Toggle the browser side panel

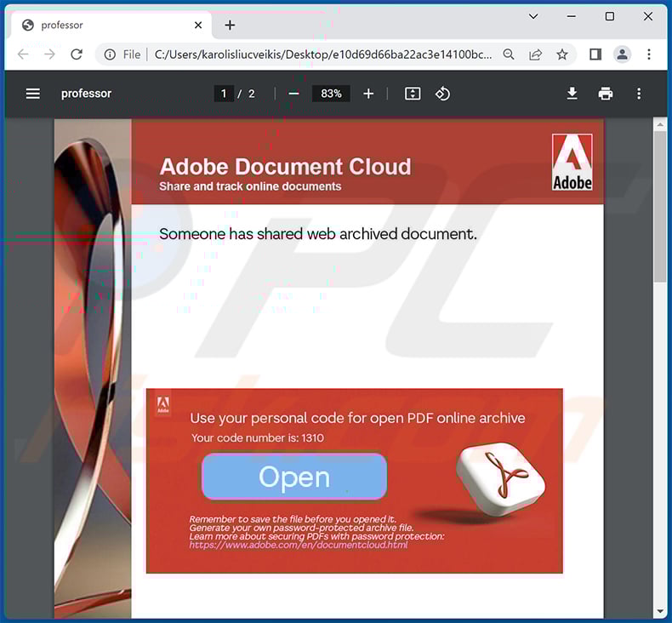(595, 54)
